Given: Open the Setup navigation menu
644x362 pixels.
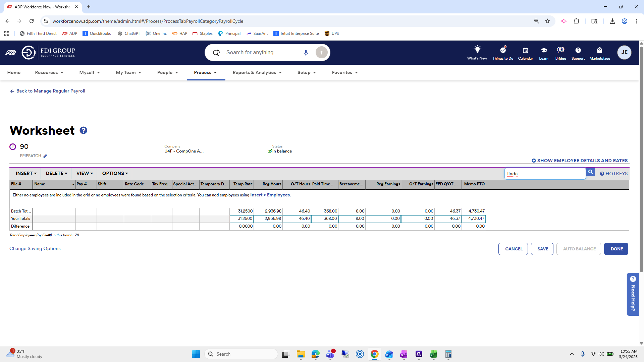Looking at the screenshot, I should point(307,72).
